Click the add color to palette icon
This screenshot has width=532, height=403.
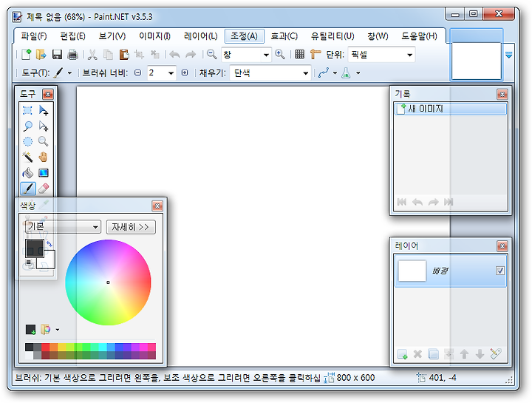coord(31,329)
